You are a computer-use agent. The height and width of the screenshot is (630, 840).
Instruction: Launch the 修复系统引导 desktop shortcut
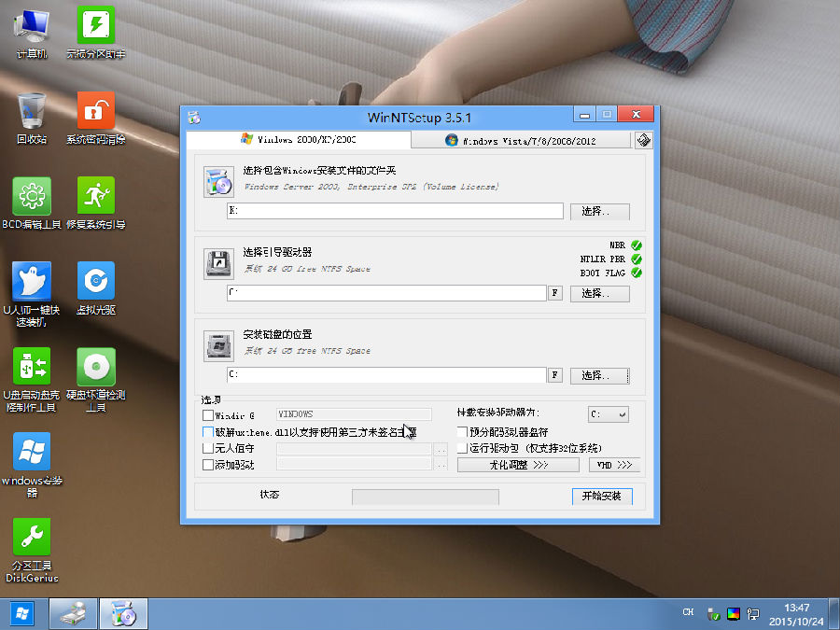pyautogui.click(x=95, y=196)
